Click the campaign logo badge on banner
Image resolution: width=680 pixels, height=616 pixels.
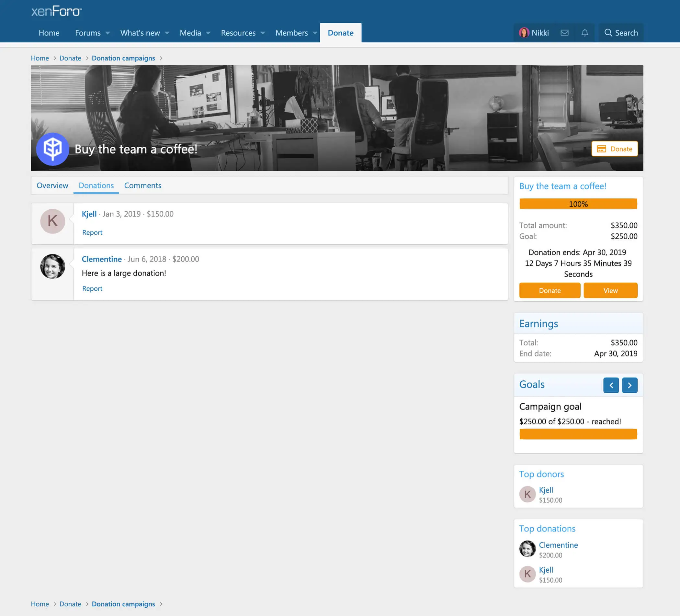pyautogui.click(x=52, y=149)
